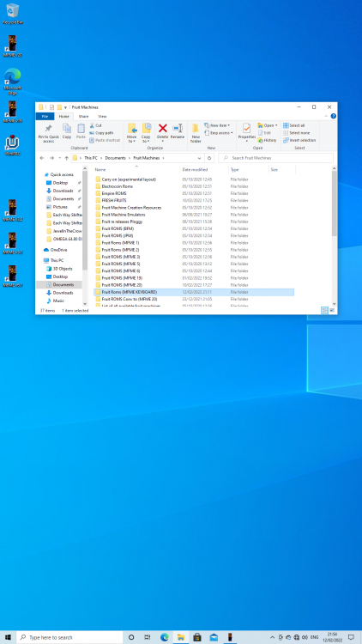Click Invert selection in Select group
This screenshot has height=644, width=362.
click(x=299, y=140)
